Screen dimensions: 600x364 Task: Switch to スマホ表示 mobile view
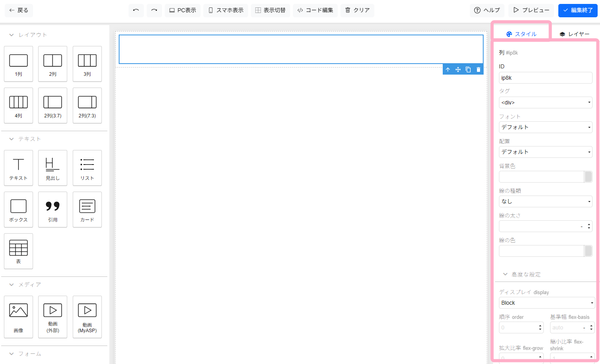click(226, 10)
